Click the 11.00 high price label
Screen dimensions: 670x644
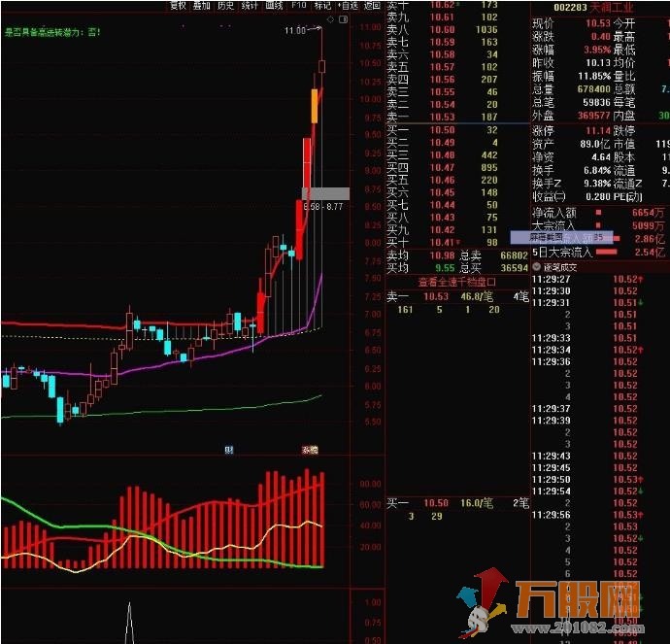[295, 30]
